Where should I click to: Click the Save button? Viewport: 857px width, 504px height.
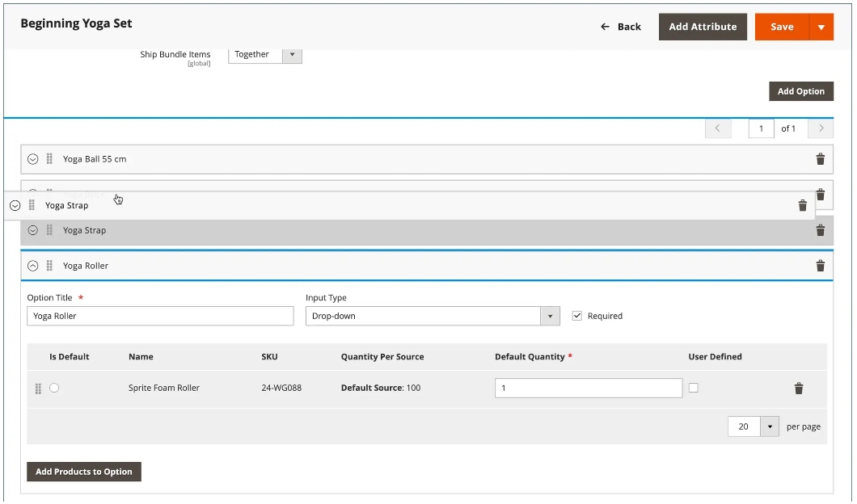pos(782,27)
